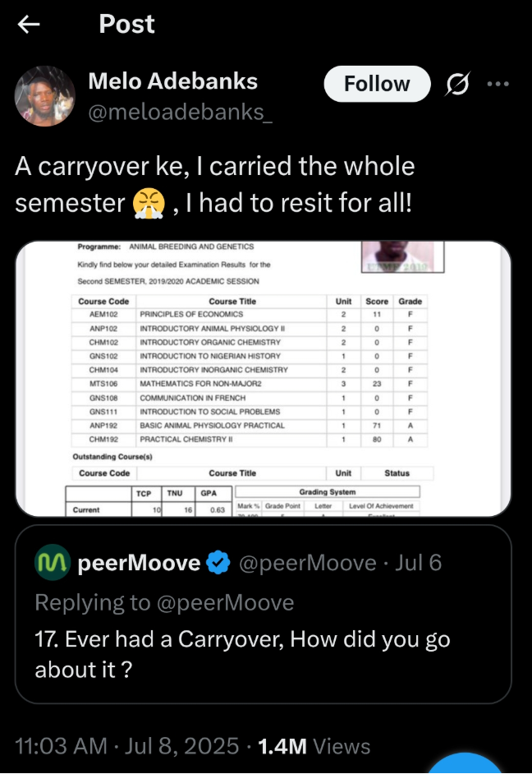
Task: Open the Melo Adebanks display name
Action: [x=172, y=81]
